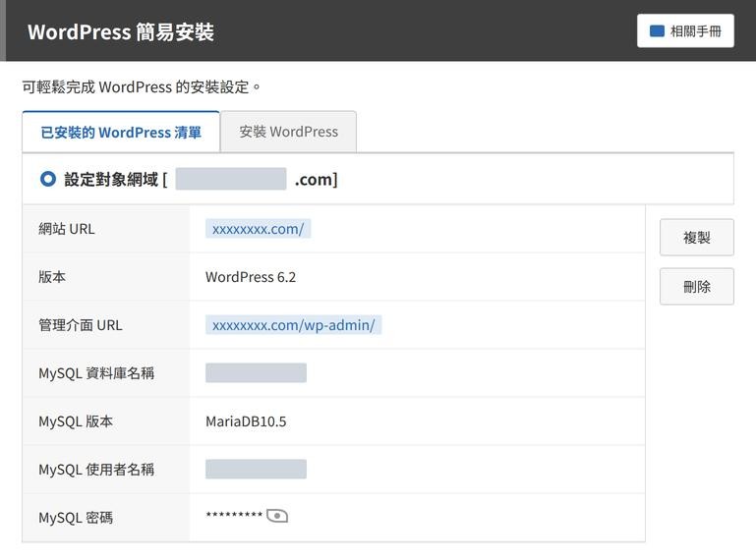
Task: Open the 相關手冊 manual button
Action: (x=685, y=30)
